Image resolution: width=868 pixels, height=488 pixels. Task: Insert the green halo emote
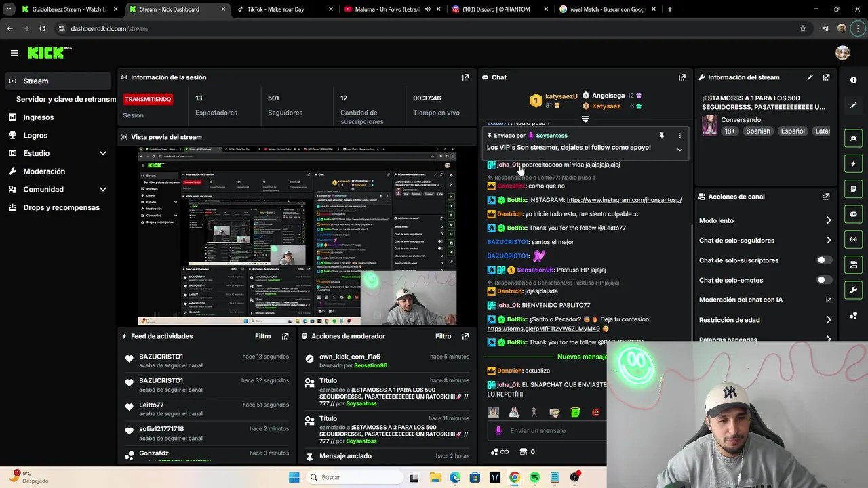(575, 412)
